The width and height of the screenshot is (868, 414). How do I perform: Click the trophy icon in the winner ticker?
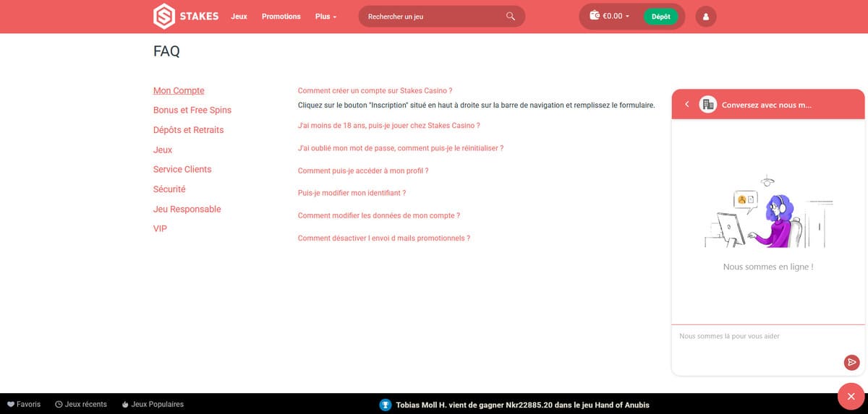coord(386,405)
